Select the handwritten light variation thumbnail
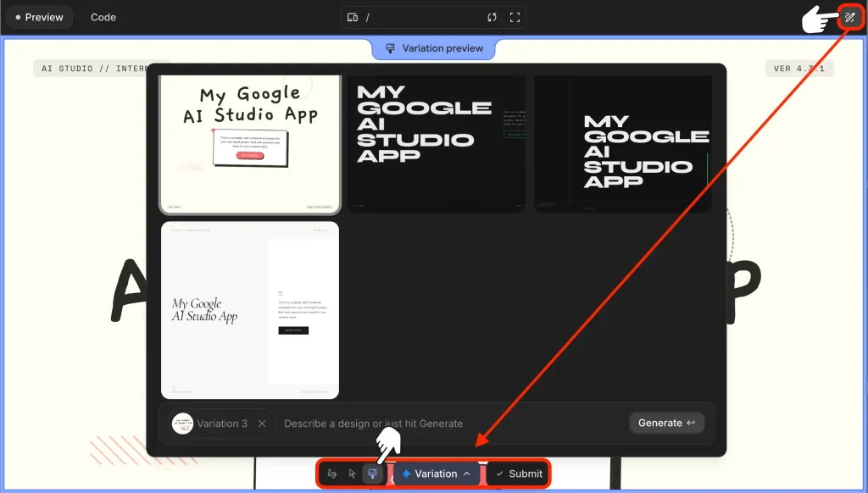 coord(250,144)
